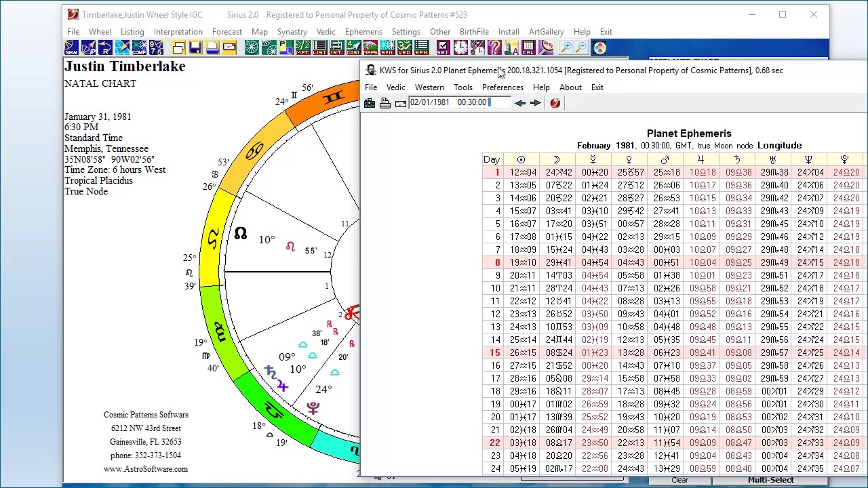The width and height of the screenshot is (868, 488).
Task: Open the CAL calendar icon
Action: (528, 48)
